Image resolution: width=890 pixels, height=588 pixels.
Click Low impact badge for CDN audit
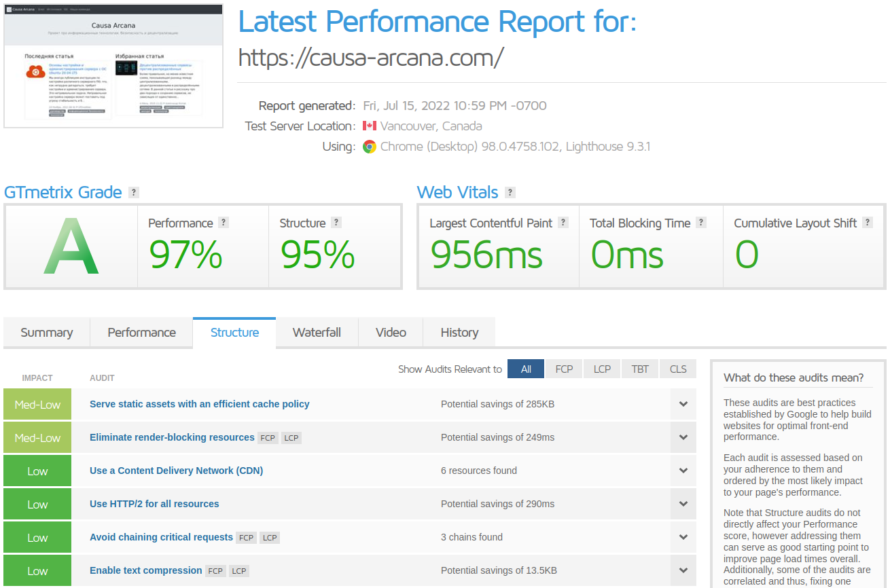point(37,471)
